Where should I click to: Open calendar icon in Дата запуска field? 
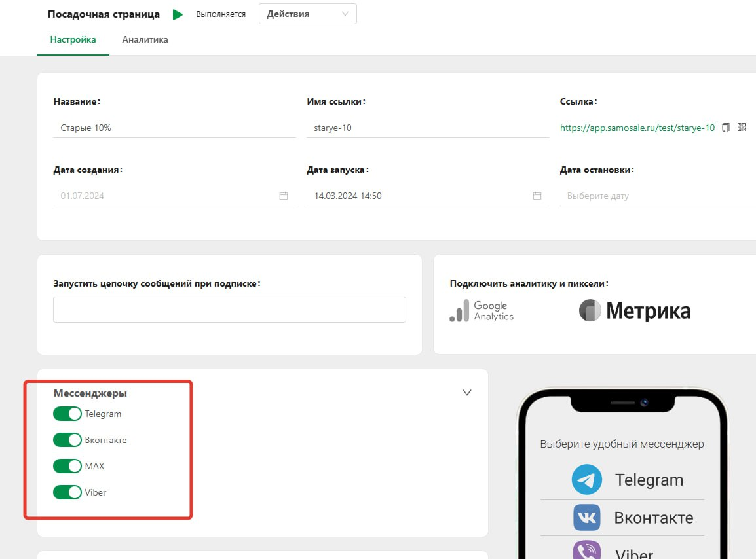537,196
